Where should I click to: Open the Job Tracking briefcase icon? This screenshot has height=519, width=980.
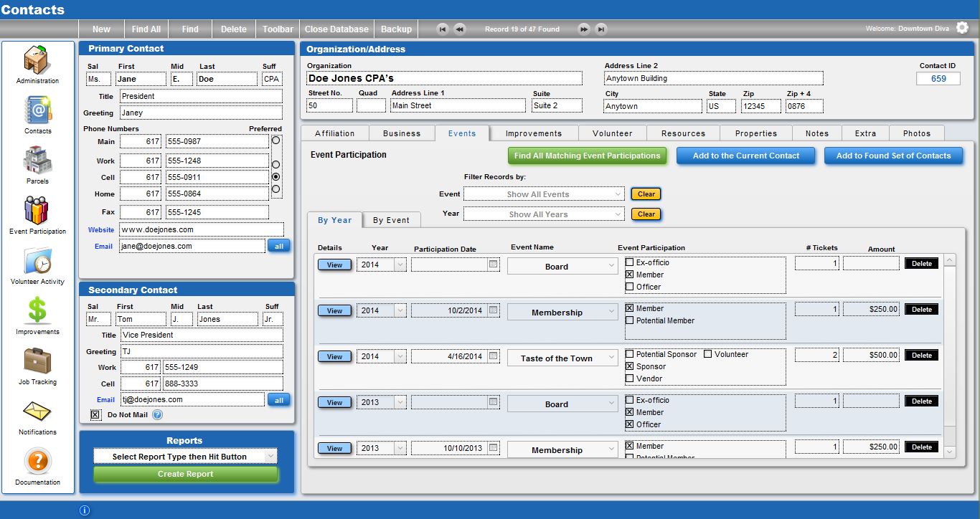[x=37, y=361]
